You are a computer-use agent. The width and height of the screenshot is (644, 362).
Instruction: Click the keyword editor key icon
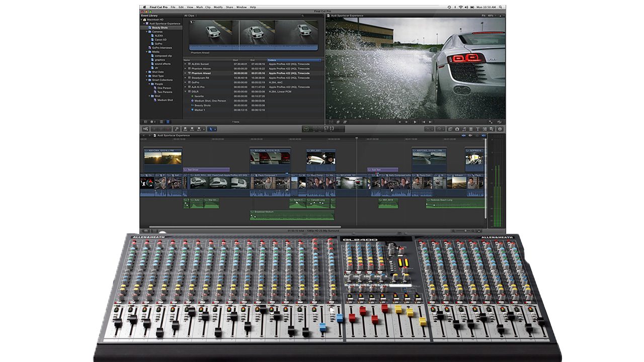pos(177,129)
